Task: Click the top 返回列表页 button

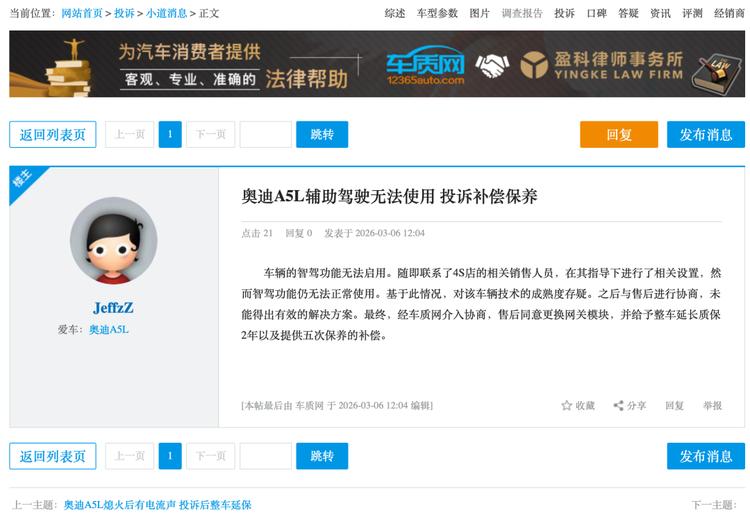Action: pos(53,134)
